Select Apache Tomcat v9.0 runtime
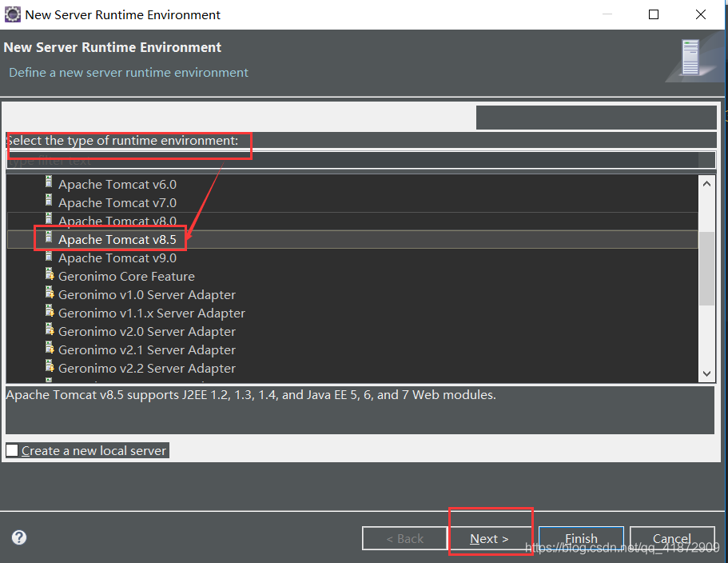 117,258
